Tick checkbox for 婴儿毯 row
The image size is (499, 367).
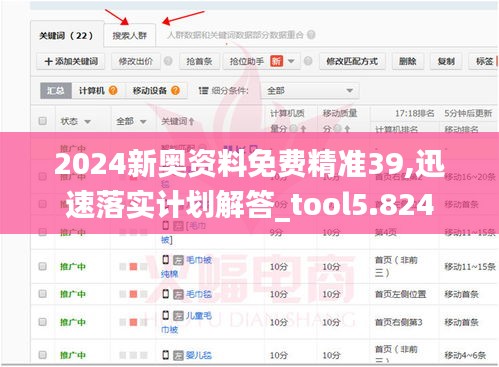coord(42,355)
